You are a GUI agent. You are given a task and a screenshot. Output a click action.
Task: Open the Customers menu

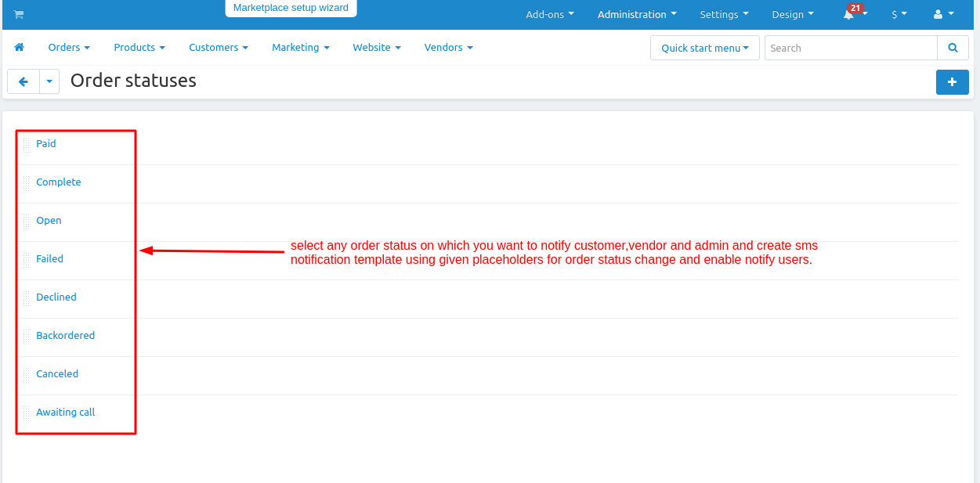pos(219,47)
